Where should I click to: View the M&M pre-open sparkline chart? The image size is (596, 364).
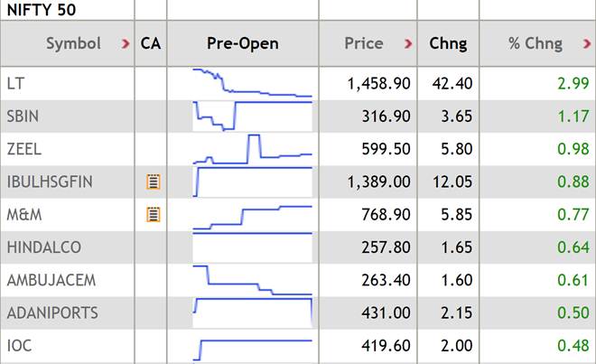pyautogui.click(x=252, y=215)
